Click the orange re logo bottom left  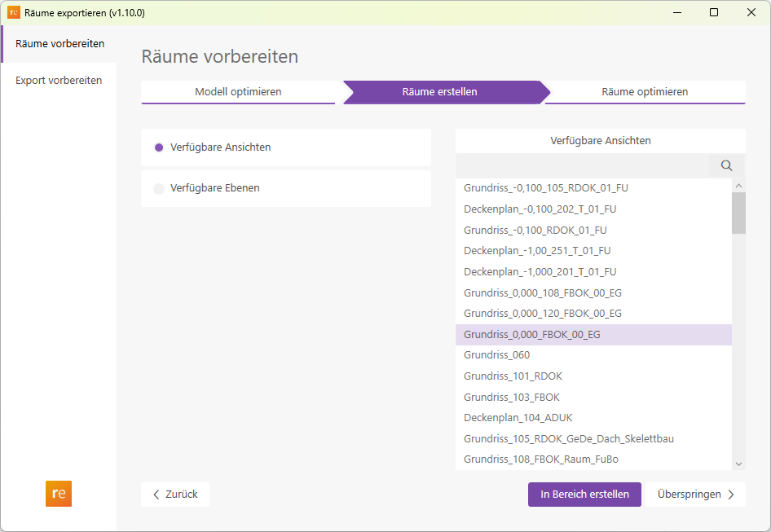pyautogui.click(x=58, y=494)
